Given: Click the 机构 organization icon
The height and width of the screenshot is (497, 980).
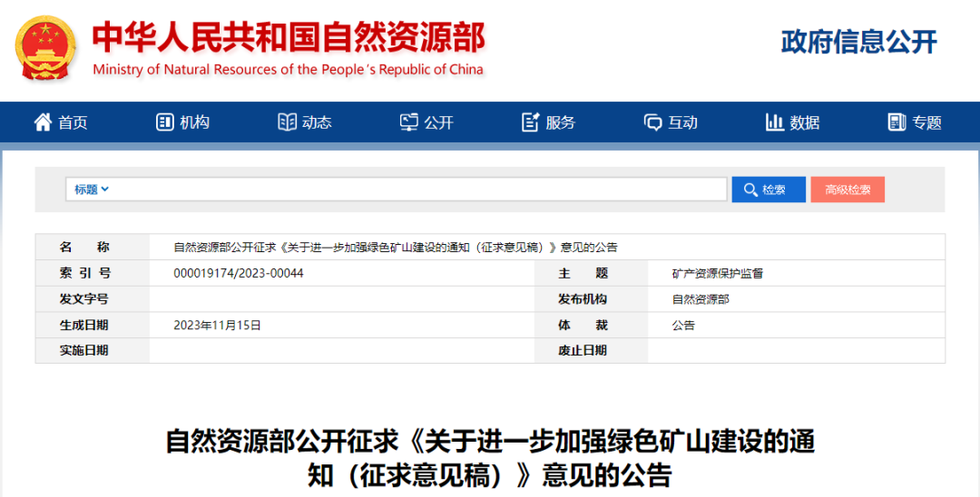Looking at the screenshot, I should 164,122.
